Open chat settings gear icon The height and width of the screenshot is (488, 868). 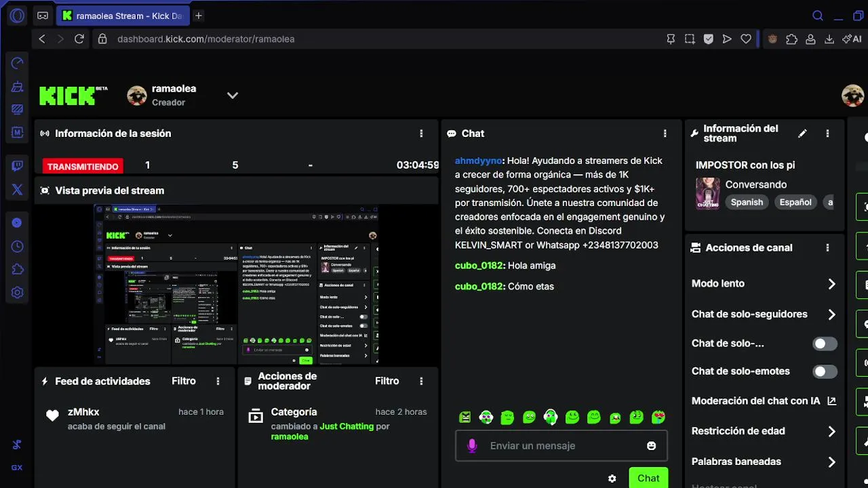(612, 479)
